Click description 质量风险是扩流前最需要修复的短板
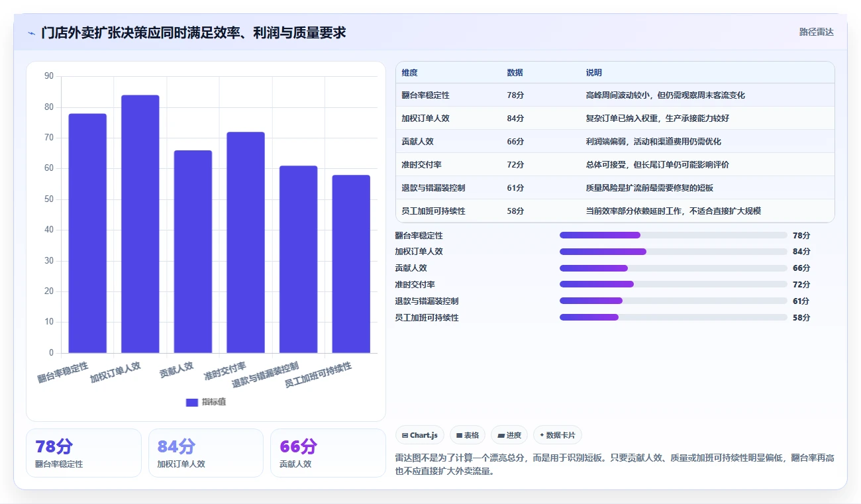861x504 pixels. (650, 188)
